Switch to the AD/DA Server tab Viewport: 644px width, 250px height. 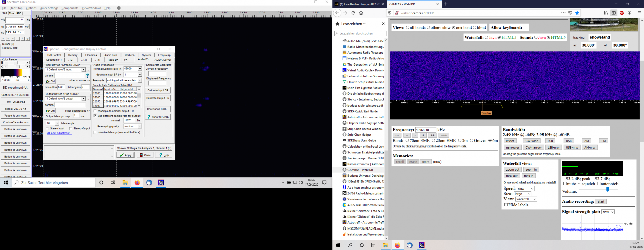(163, 60)
